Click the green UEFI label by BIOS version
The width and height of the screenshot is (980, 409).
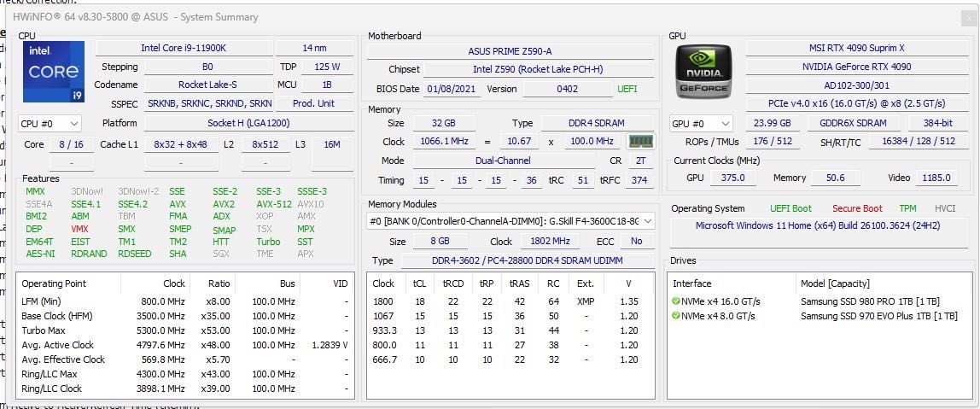[x=627, y=89]
